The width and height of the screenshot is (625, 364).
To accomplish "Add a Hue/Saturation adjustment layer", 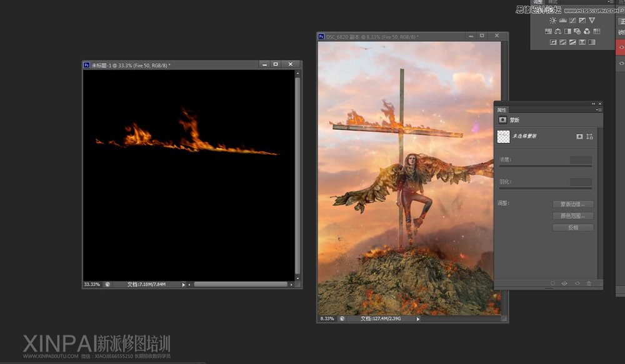I will (549, 31).
